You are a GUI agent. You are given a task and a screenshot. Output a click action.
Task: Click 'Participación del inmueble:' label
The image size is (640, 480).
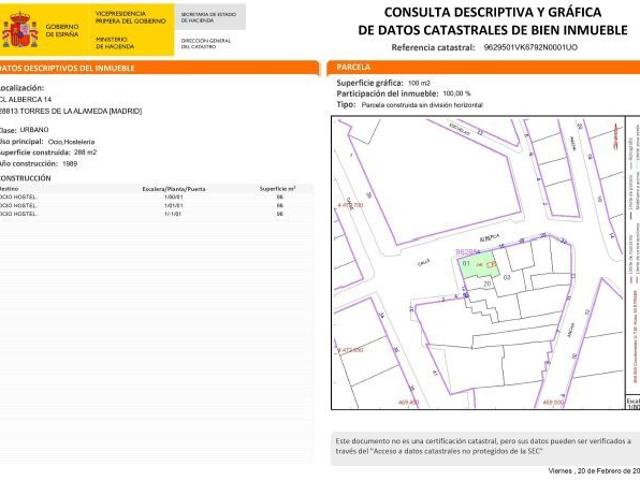pyautogui.click(x=387, y=94)
